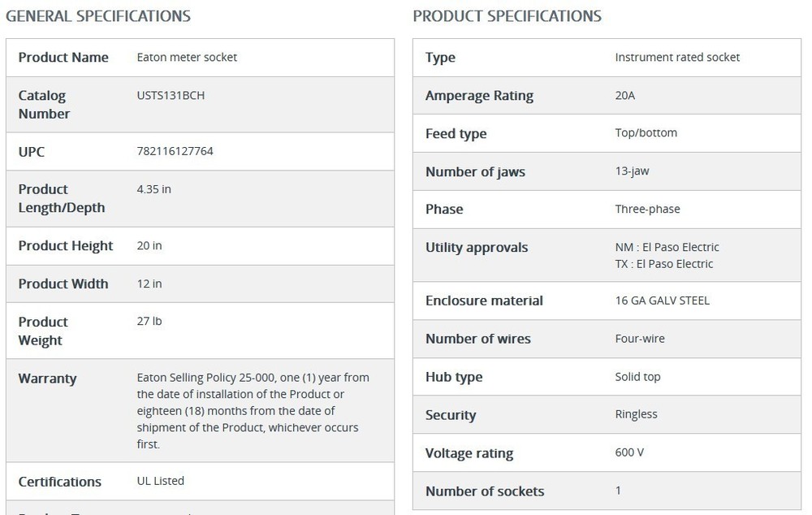Image resolution: width=812 pixels, height=515 pixels.
Task: Click the Ringless security value
Action: pyautogui.click(x=636, y=414)
